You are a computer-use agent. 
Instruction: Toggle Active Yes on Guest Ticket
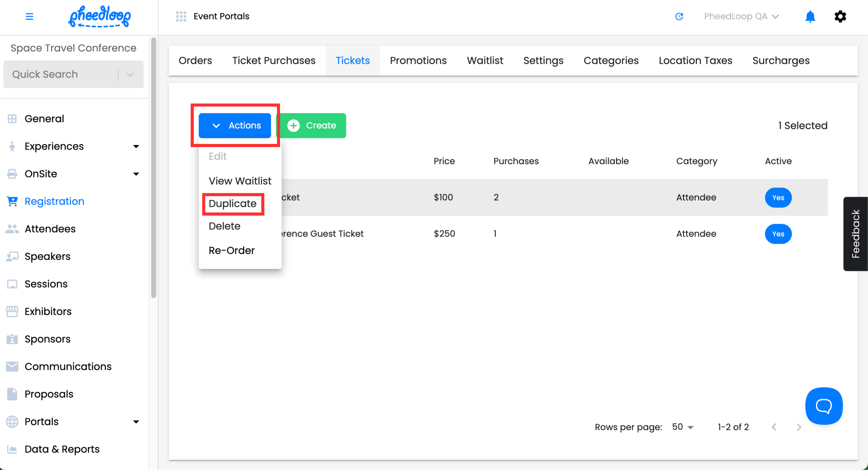[x=778, y=234]
